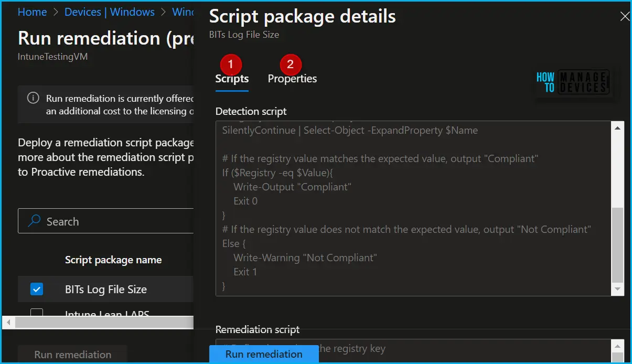This screenshot has width=632, height=364.
Task: Click the line Write-Output "Compliant"
Action: click(x=292, y=187)
